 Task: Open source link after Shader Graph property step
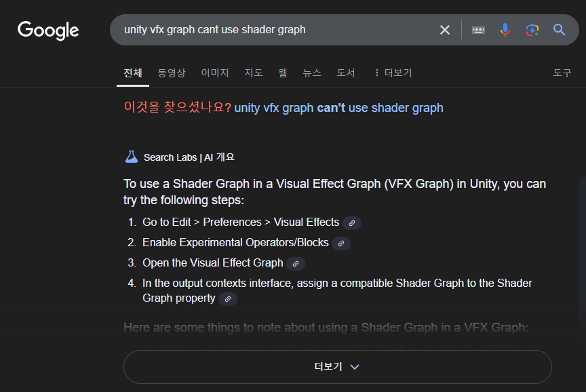pos(228,299)
